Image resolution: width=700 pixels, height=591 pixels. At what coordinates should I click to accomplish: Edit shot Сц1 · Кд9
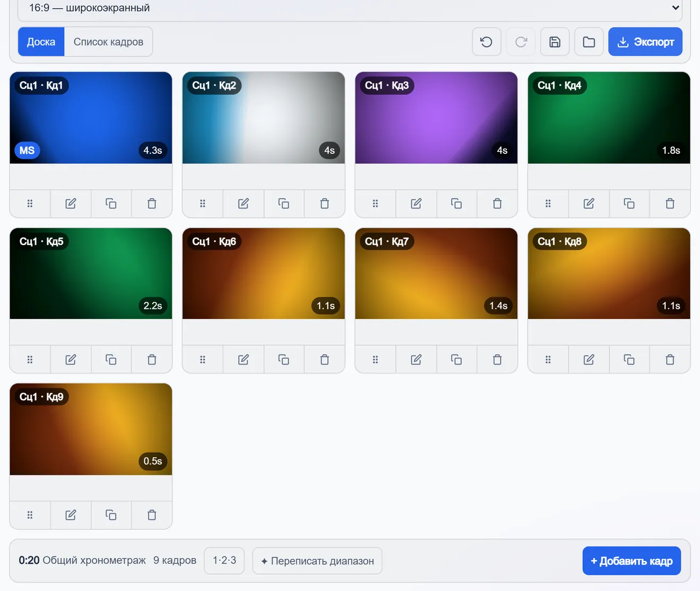pyautogui.click(x=71, y=515)
